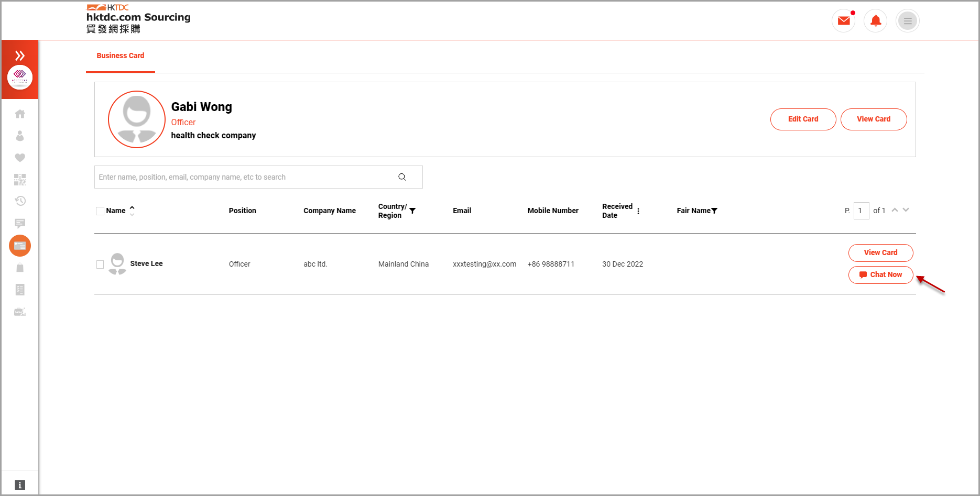Click the Email column header
Screen dimensions: 980x496
[462, 211]
